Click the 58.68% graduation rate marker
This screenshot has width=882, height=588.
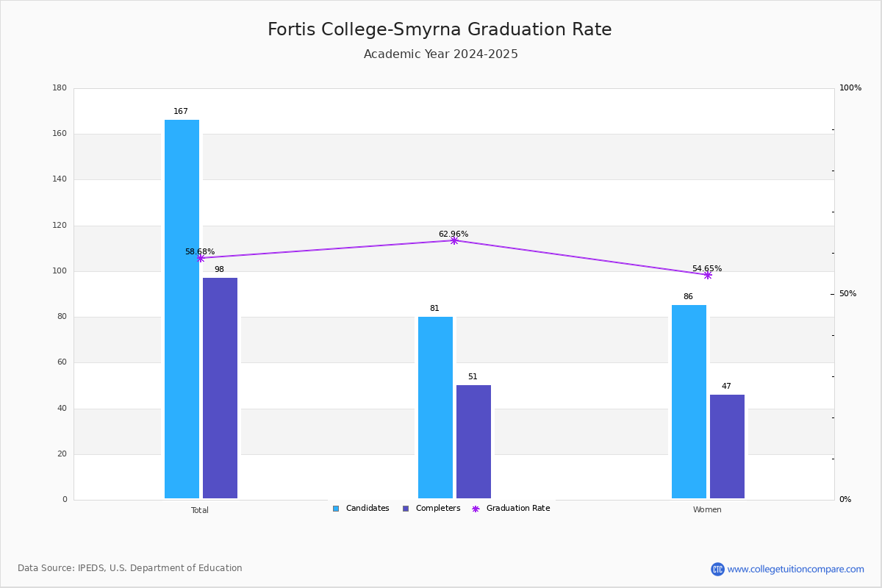pos(201,258)
